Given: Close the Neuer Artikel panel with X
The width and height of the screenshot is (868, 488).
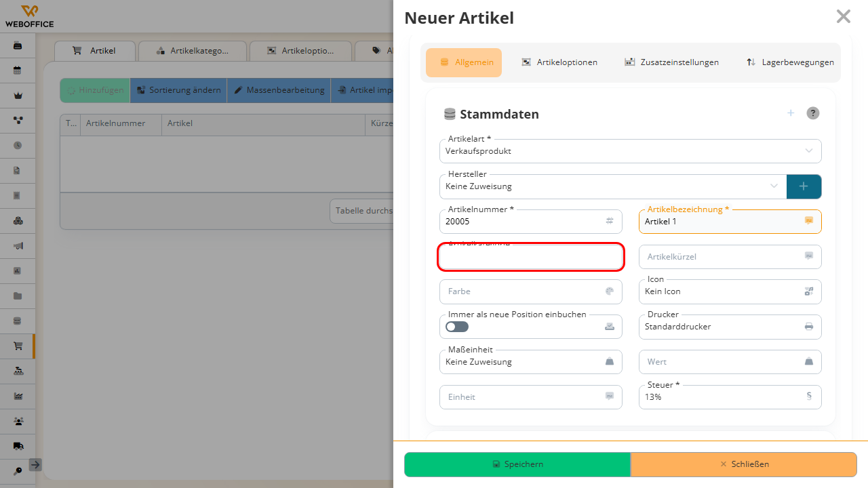Looking at the screenshot, I should point(843,16).
